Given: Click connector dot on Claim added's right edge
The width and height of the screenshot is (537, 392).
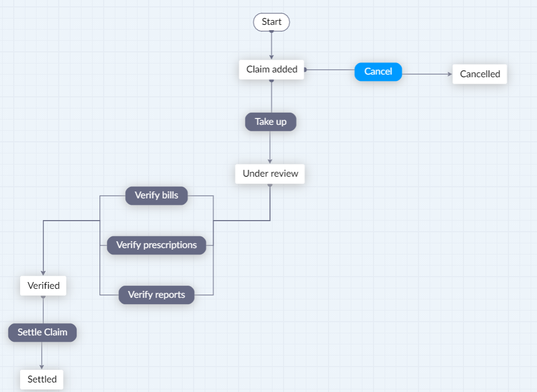Looking at the screenshot, I should pyautogui.click(x=305, y=69).
